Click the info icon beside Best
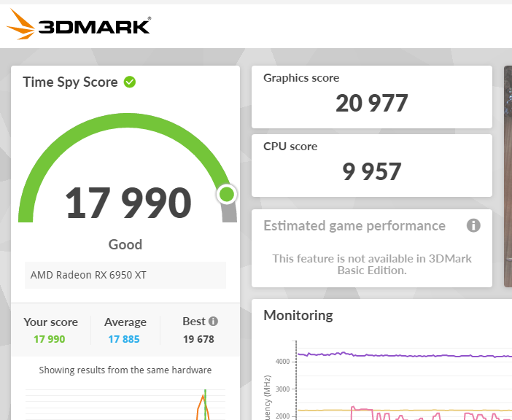The image size is (512, 420). pyautogui.click(x=213, y=322)
